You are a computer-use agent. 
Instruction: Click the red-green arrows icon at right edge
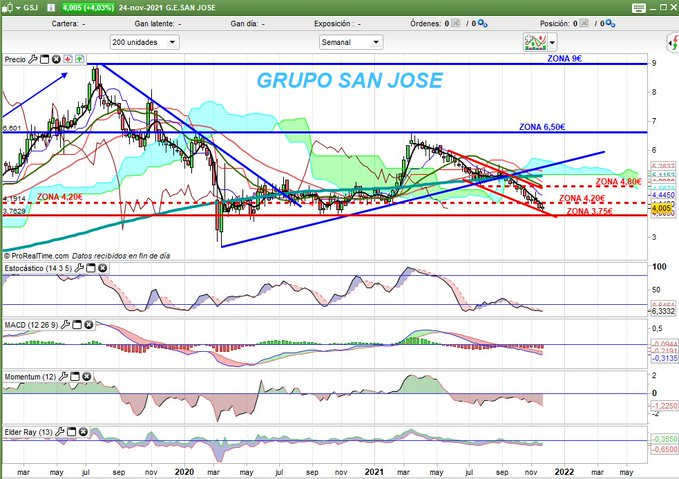[x=673, y=43]
